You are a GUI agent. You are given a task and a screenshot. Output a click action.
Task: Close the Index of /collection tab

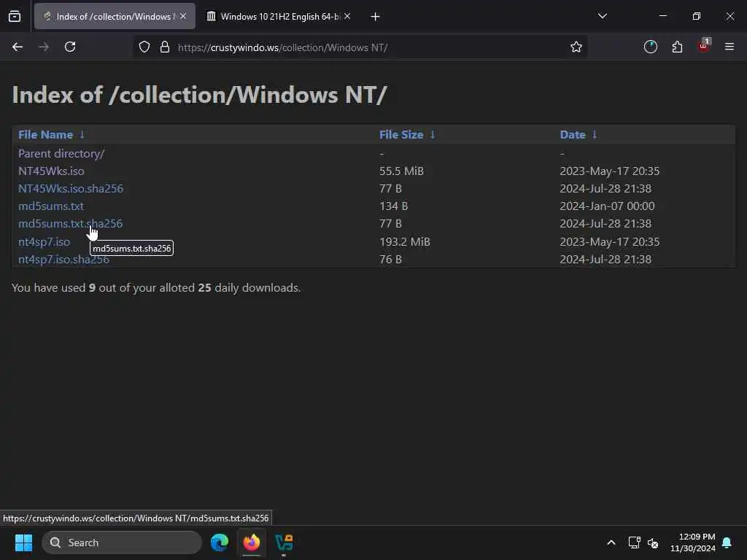pyautogui.click(x=183, y=16)
